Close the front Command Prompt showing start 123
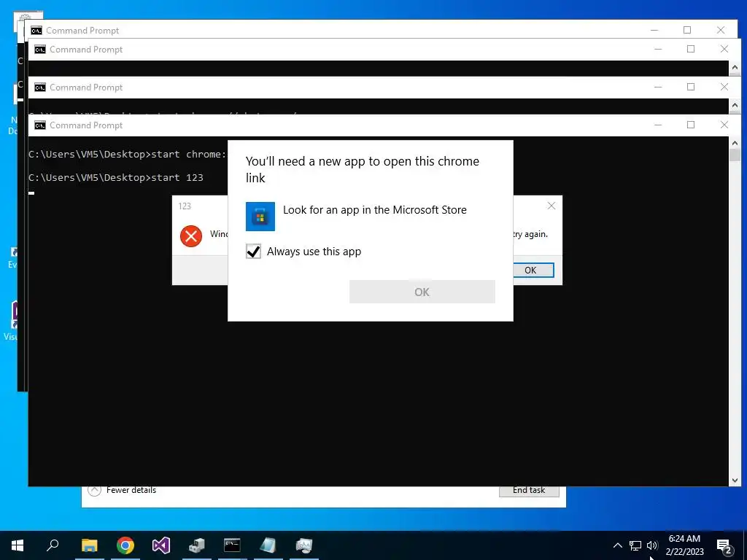747x560 pixels. (x=724, y=125)
